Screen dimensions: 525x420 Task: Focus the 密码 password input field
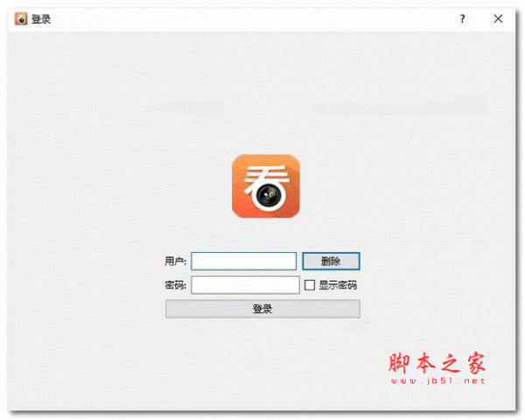click(245, 285)
